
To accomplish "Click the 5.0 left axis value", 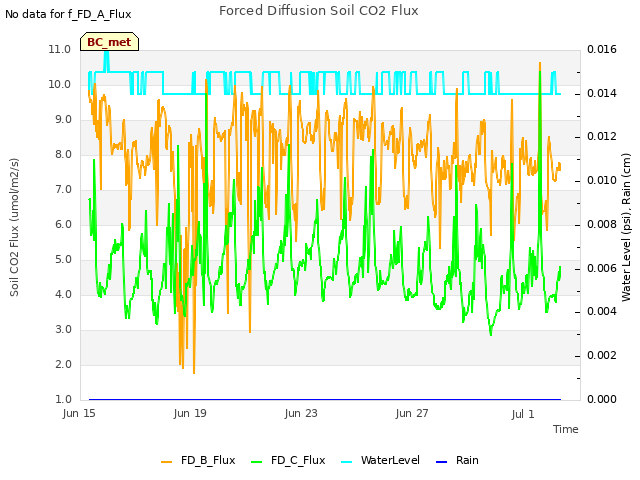I will [63, 260].
